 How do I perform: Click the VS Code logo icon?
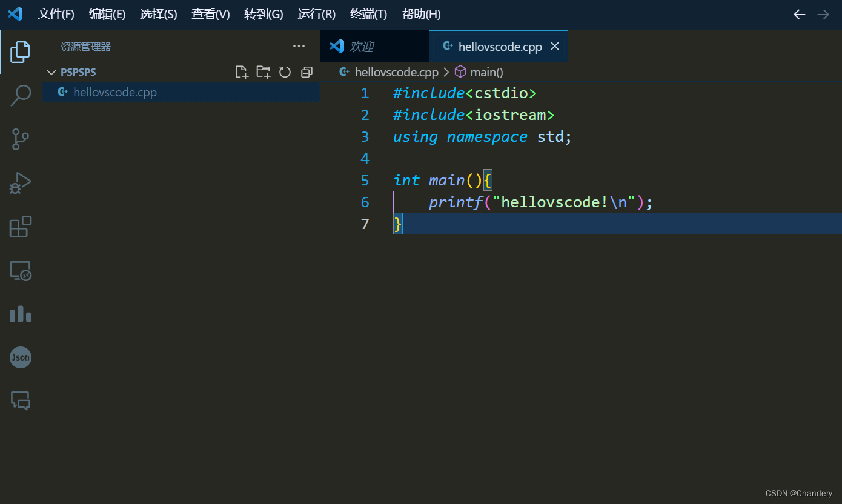pyautogui.click(x=15, y=14)
